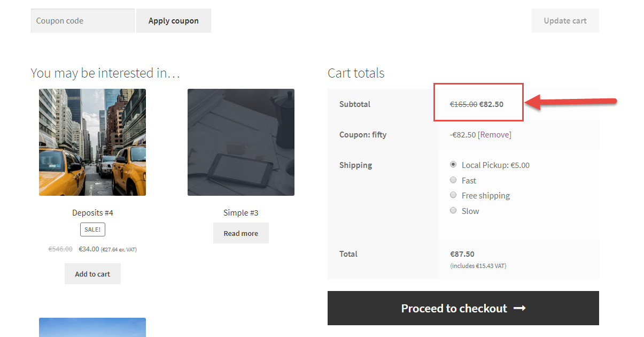
Task: Select Local Pickup shipping option
Action: 453,165
